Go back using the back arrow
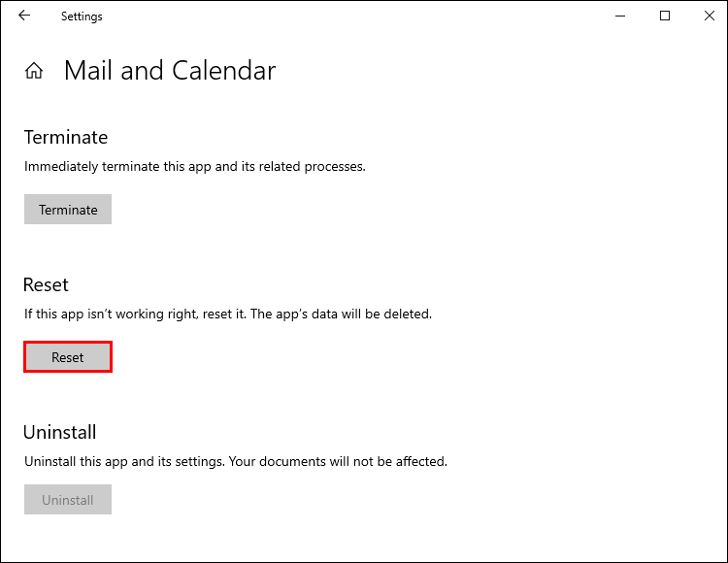The image size is (728, 563). coord(24,16)
